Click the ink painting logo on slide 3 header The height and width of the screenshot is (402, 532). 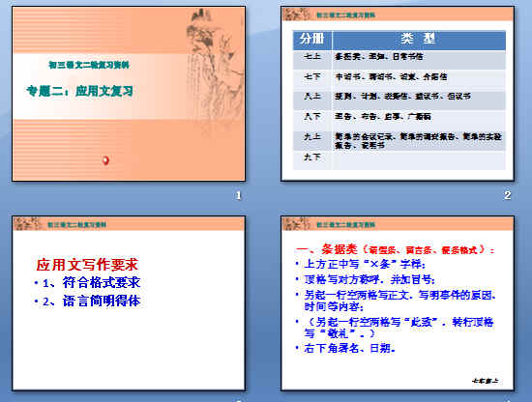click(x=28, y=224)
